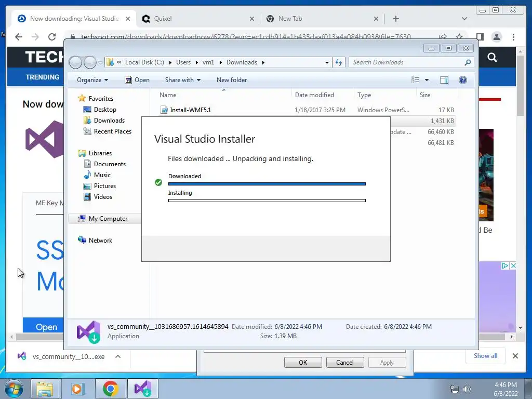This screenshot has width=532, height=399.
Task: Click the TechSpot search magnifier icon
Action: click(x=492, y=57)
